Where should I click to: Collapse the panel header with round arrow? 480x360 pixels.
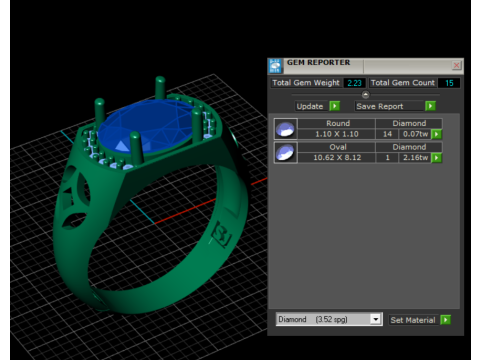pyautogui.click(x=365, y=95)
